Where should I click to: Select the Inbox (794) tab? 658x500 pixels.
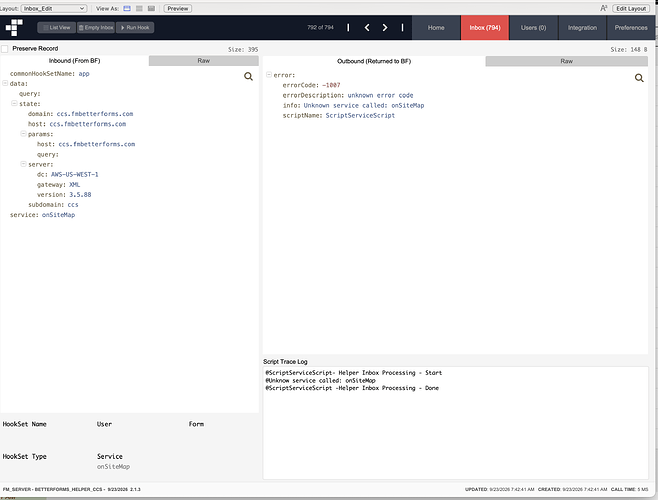point(485,28)
